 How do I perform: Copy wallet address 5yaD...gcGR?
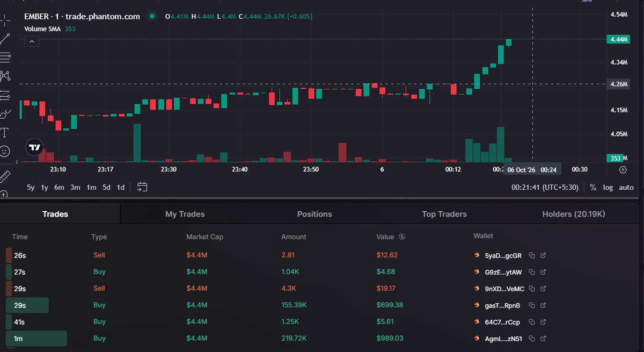pyautogui.click(x=531, y=255)
